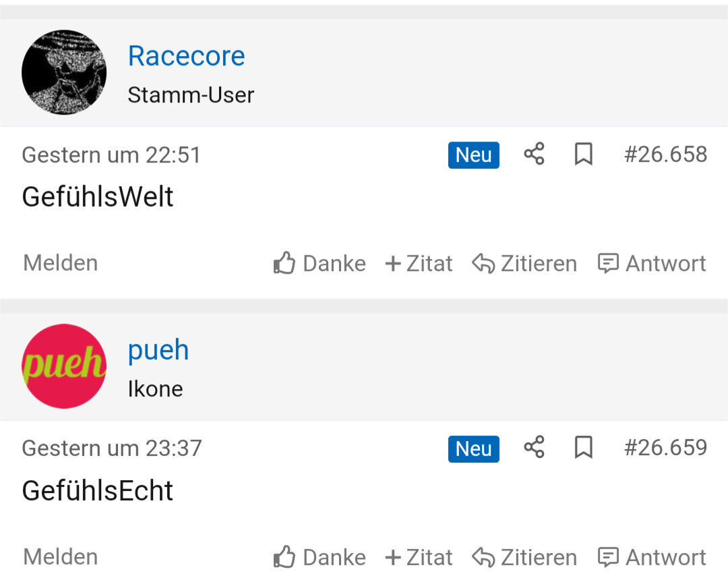Report Racecore's post via Melden
728x586 pixels.
pos(61,262)
